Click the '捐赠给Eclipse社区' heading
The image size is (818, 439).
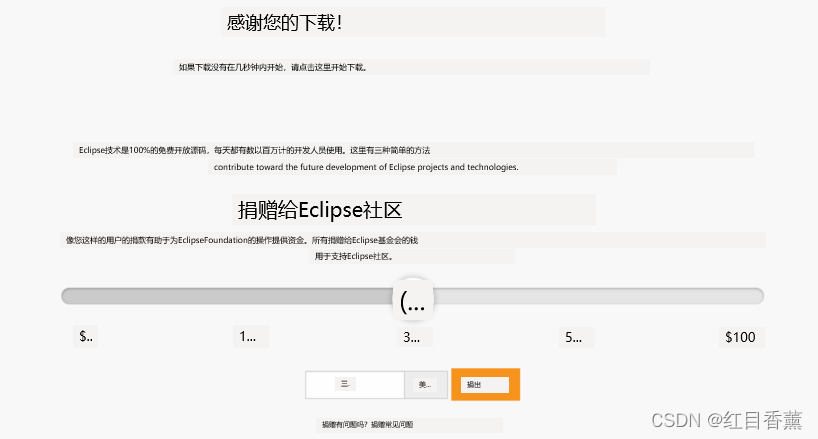[320, 210]
